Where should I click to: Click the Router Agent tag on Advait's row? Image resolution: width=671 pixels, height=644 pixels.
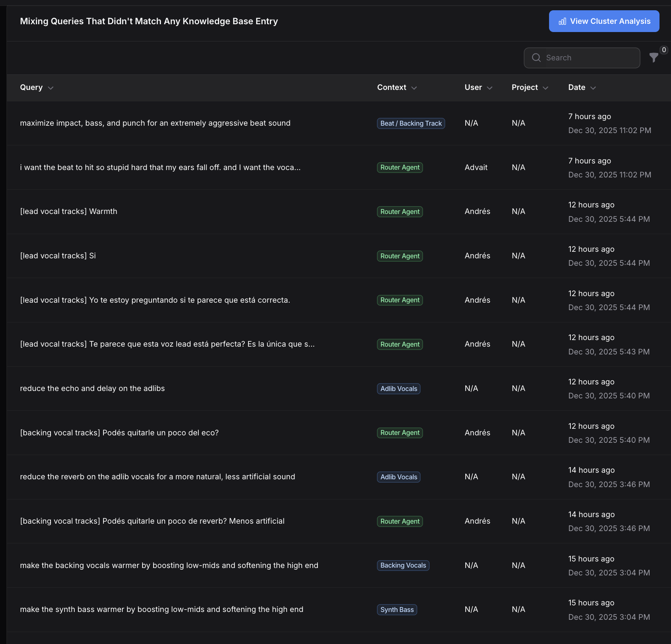coord(400,167)
